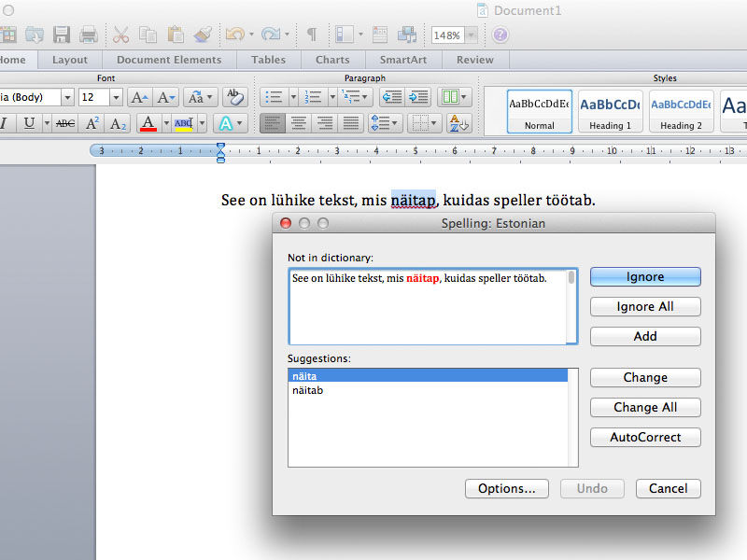The width and height of the screenshot is (747, 560).
Task: Toggle Align Text Right
Action: coord(325,123)
